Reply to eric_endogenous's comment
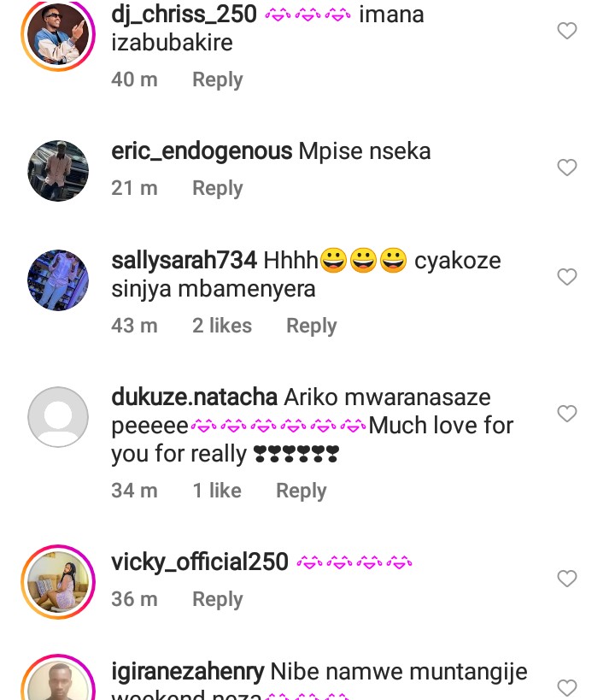The image size is (615, 700). [217, 188]
